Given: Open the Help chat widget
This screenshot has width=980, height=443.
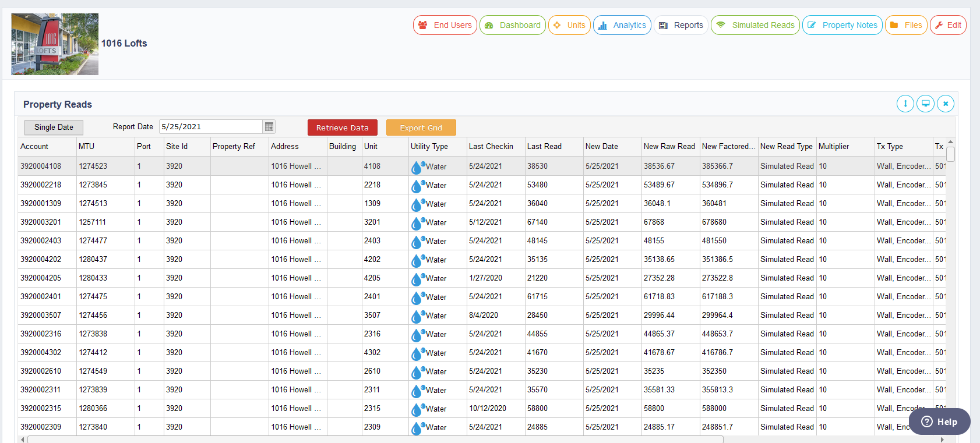Looking at the screenshot, I should pos(939,421).
